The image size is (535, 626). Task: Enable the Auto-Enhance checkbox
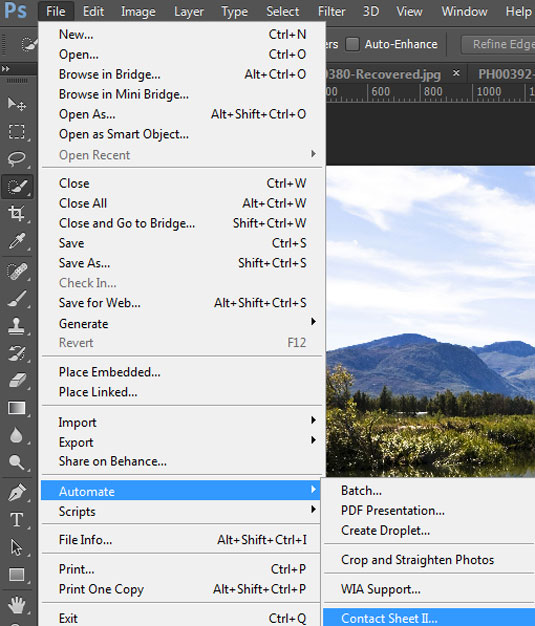[352, 44]
